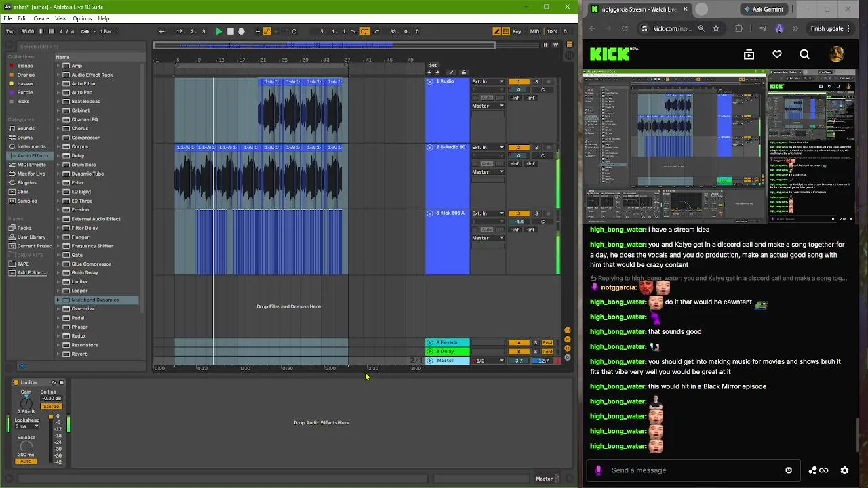Adjust the Limiter Gain knob
The height and width of the screenshot is (488, 868).
click(26, 402)
